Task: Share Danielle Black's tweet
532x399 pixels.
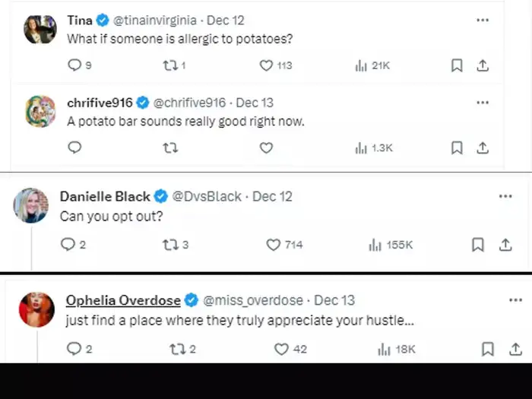Action: (505, 245)
